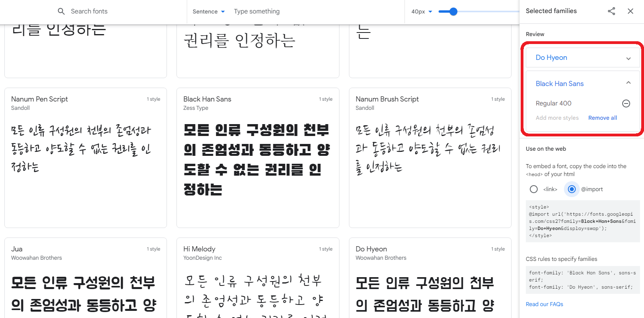The height and width of the screenshot is (318, 644).
Task: Click '1 style' label on Jua card
Action: tap(153, 249)
